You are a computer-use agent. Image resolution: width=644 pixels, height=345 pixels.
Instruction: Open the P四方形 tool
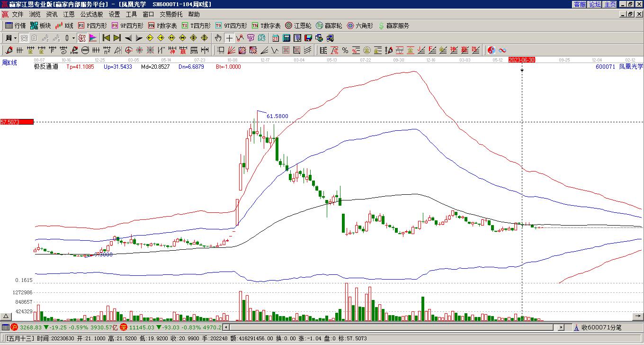coord(92,26)
